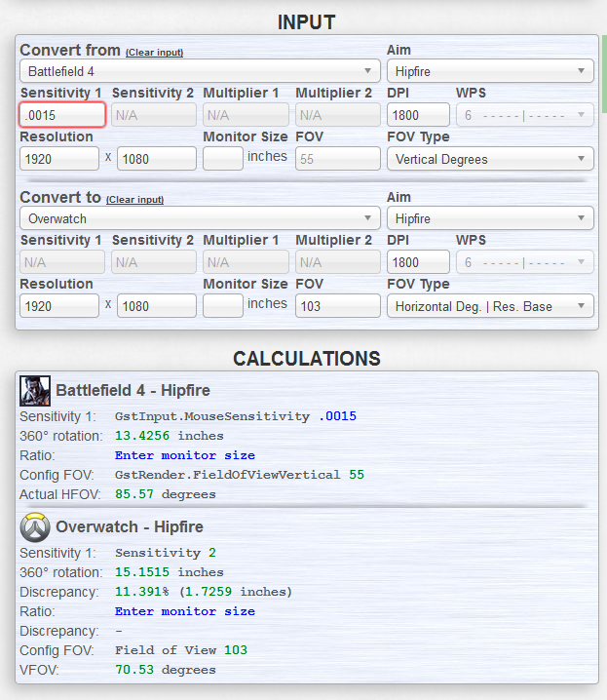This screenshot has height=700, width=607.
Task: Expand the Convert to Aim dropdown
Action: [490, 218]
